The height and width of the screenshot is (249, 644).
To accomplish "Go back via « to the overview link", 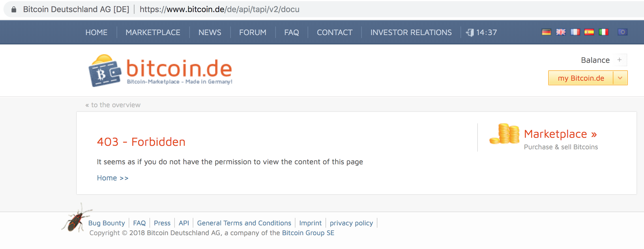I will (113, 105).
